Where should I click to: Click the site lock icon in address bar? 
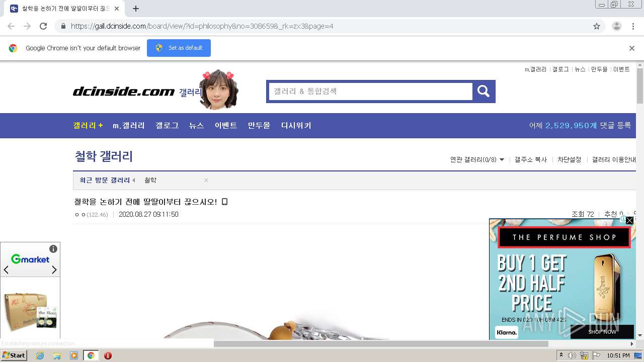[63, 26]
